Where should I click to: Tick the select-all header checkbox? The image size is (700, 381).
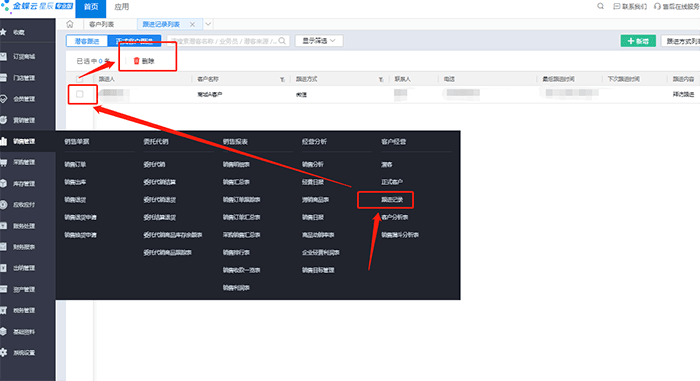coord(79,79)
